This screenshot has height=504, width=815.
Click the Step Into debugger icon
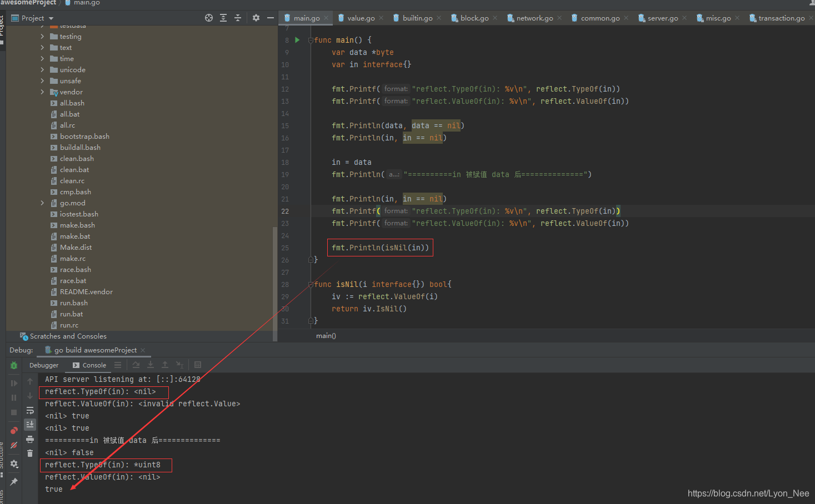[x=151, y=365]
